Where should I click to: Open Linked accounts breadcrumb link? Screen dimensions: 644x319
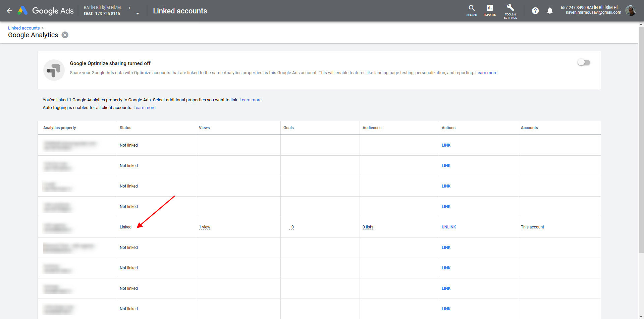click(24, 28)
